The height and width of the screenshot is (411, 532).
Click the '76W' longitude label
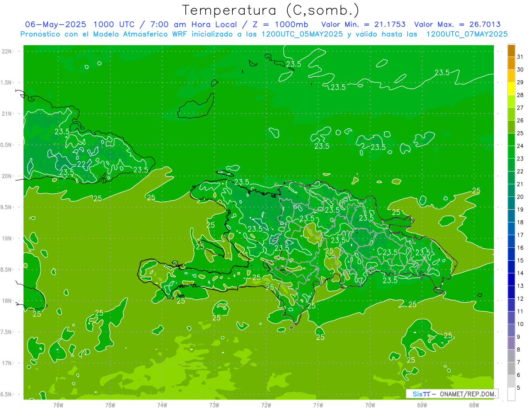click(x=58, y=405)
